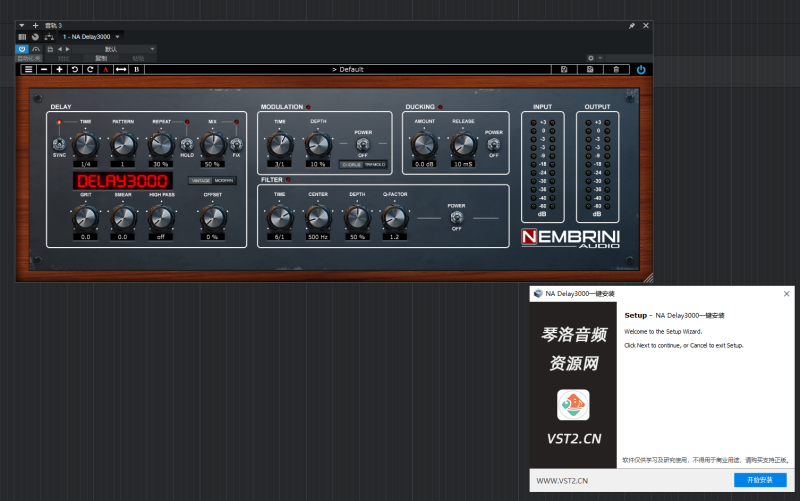Click the OFFSET knob
This screenshot has height=501, width=800.
coord(213,218)
